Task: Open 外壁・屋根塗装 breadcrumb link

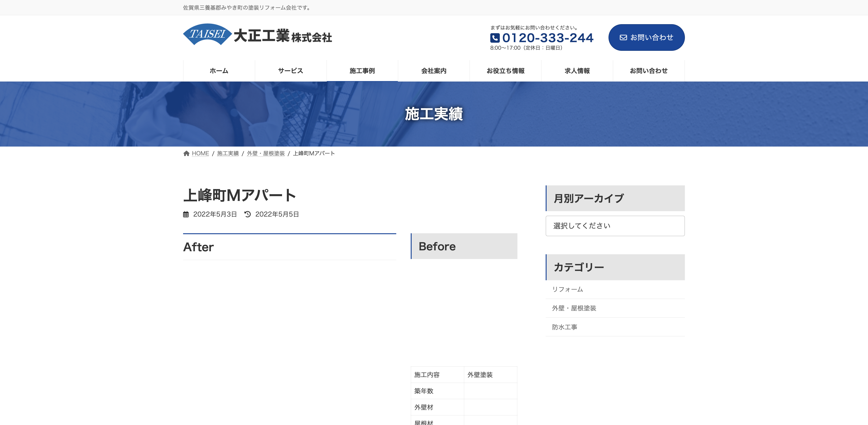Action: 266,153
